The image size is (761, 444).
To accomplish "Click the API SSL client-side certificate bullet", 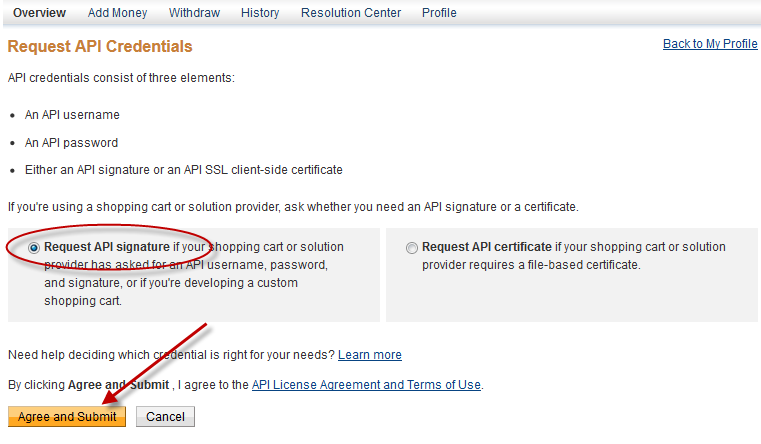I will point(184,170).
